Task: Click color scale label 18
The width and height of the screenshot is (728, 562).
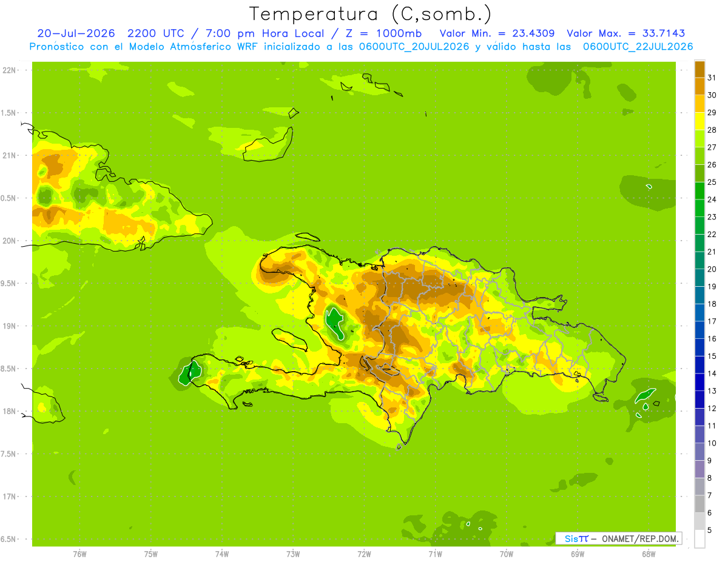Action: tap(712, 304)
